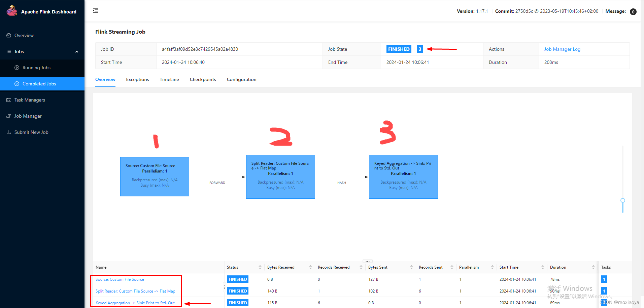644x308 pixels.
Task: Sort by Bytes Sent column arrows
Action: [411, 267]
